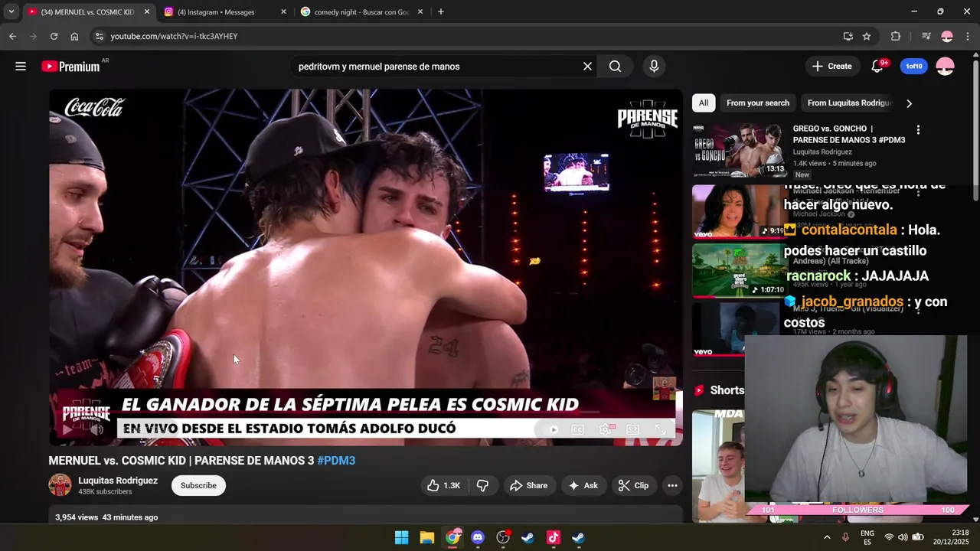This screenshot has width=980, height=551.
Task: Like the video with thumbs up
Action: pos(444,485)
